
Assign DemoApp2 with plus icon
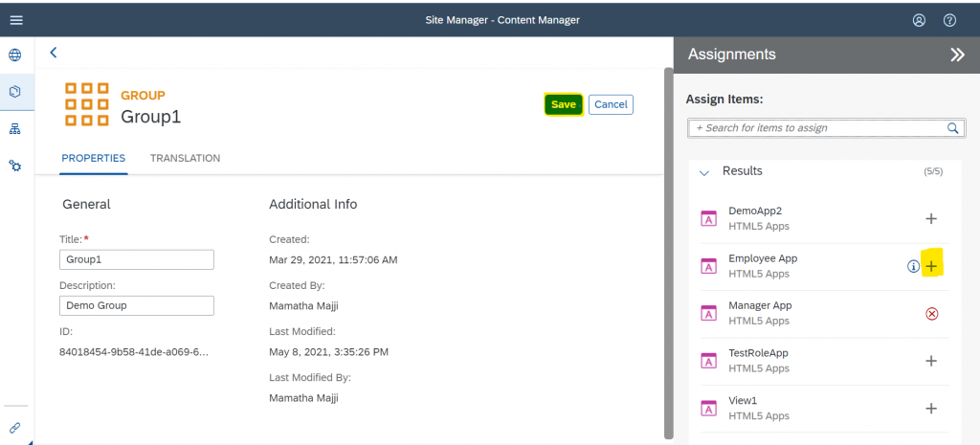point(930,219)
